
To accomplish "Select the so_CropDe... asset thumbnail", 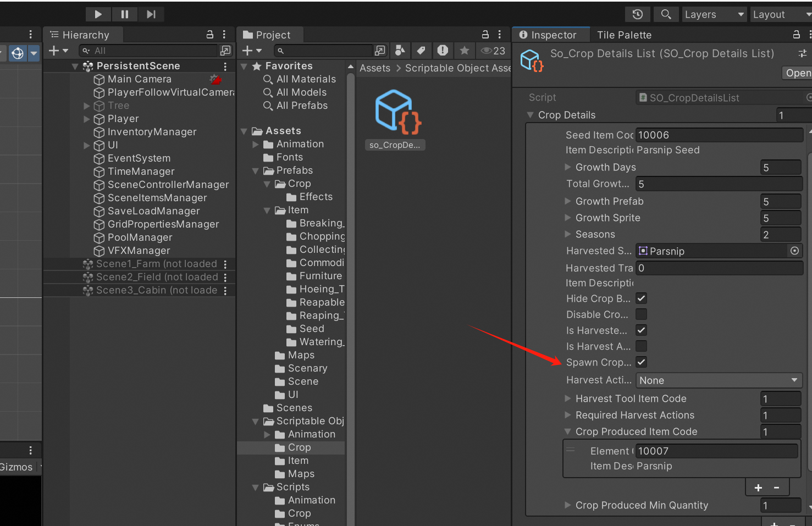I will pyautogui.click(x=395, y=119).
